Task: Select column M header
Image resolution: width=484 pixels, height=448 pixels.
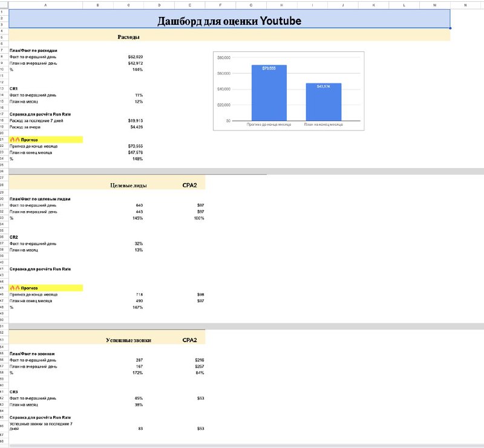Action: click(x=435, y=5)
